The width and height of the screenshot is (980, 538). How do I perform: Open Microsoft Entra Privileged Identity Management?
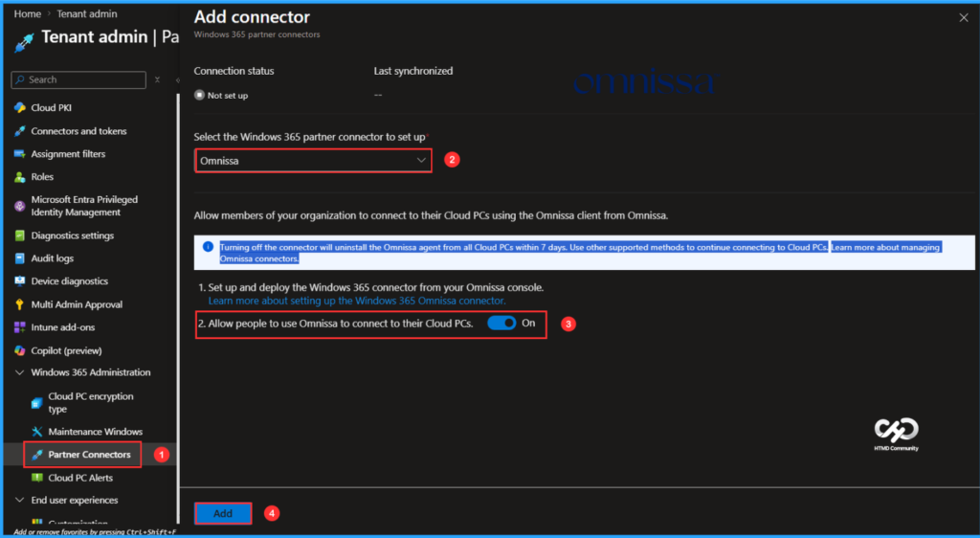tap(84, 206)
